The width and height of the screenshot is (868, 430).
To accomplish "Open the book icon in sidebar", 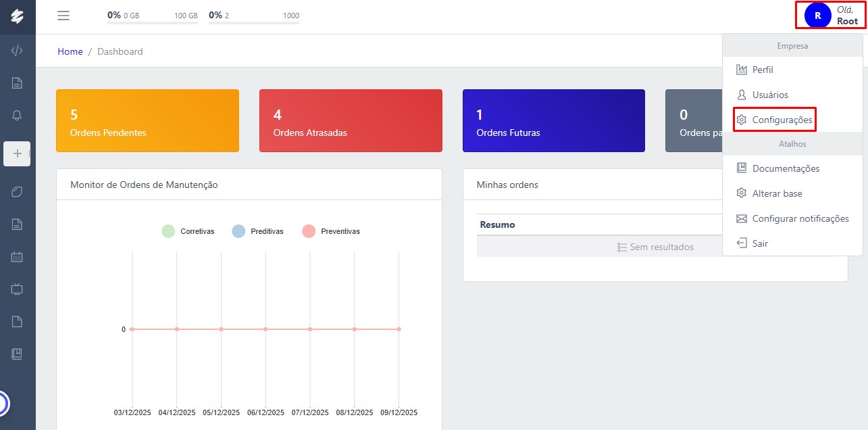I will click(x=17, y=354).
